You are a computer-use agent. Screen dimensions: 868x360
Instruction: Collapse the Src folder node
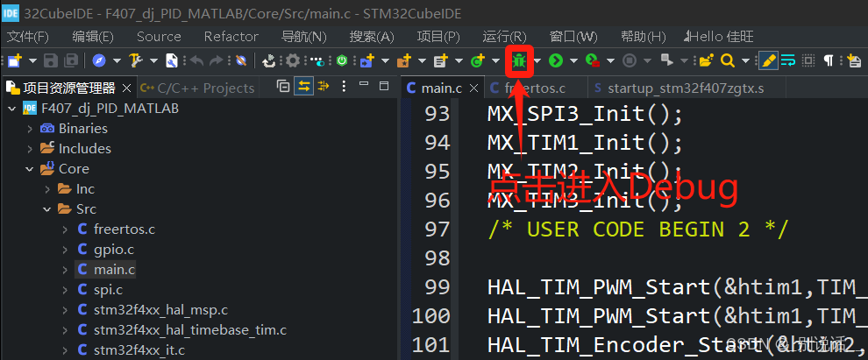tap(47, 209)
